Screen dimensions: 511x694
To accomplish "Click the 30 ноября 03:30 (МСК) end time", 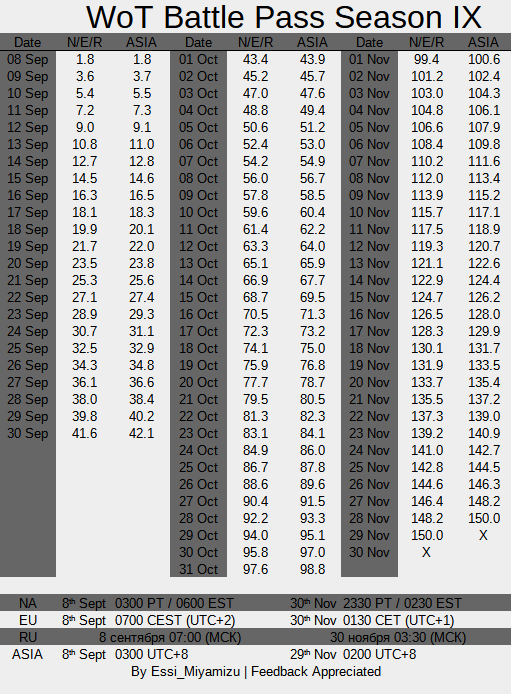I will [398, 638].
